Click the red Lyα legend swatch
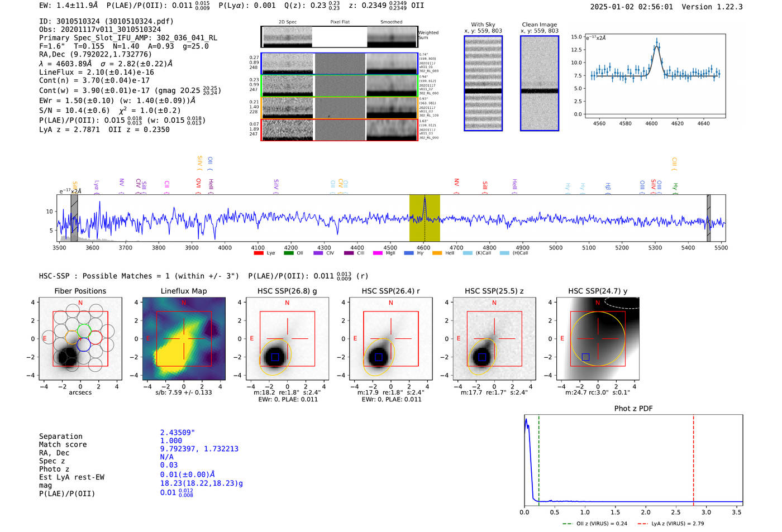The height and width of the screenshot is (532, 782). [x=258, y=253]
